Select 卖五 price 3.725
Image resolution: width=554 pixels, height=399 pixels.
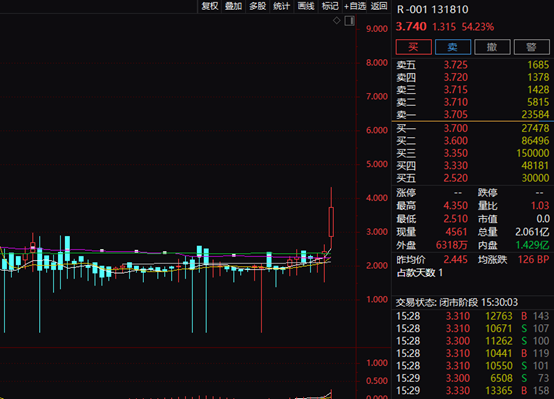coord(455,65)
